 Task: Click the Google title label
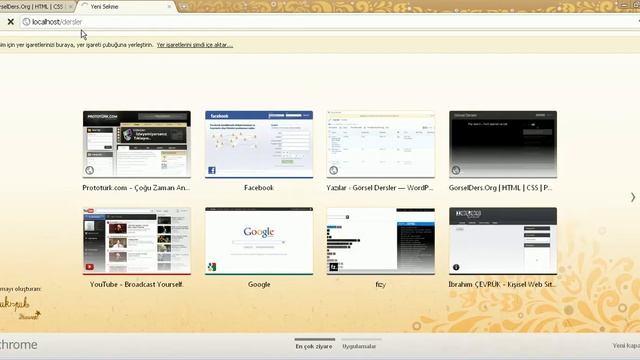click(x=259, y=284)
